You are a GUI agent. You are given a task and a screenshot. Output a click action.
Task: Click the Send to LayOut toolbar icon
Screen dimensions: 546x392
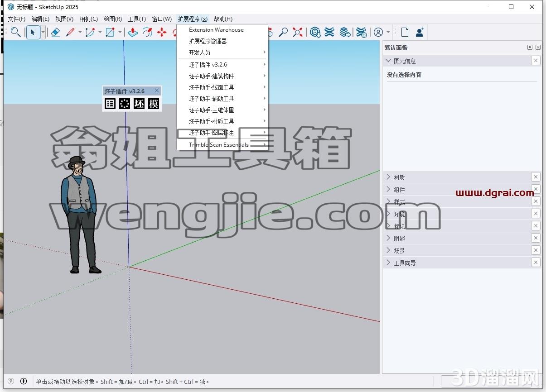345,32
